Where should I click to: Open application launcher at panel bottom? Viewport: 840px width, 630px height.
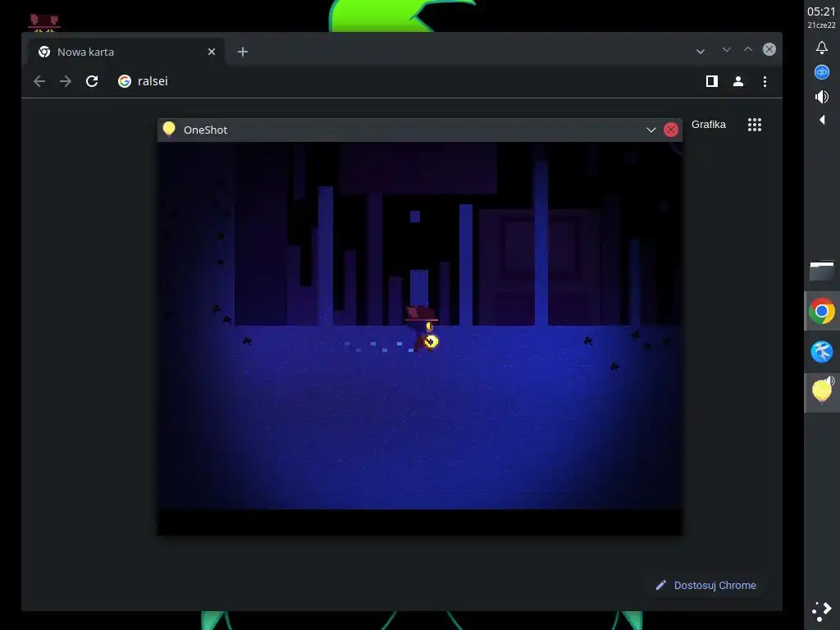822,610
